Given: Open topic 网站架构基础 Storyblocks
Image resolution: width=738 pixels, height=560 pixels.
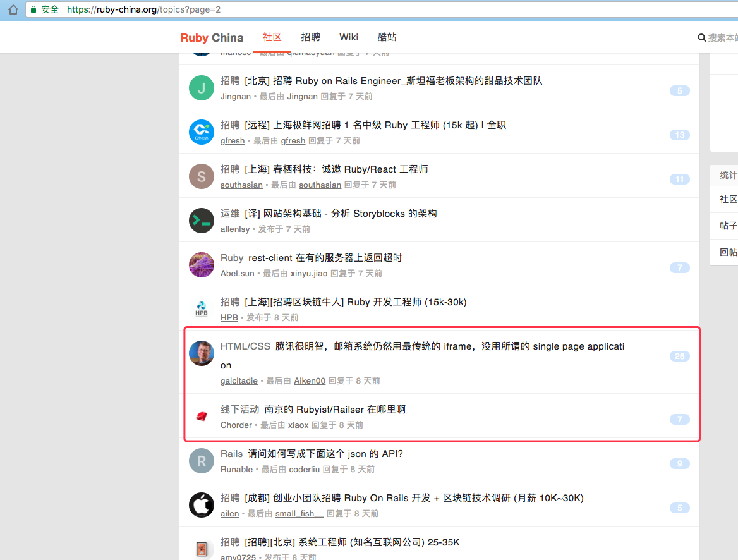Looking at the screenshot, I should (x=341, y=214).
